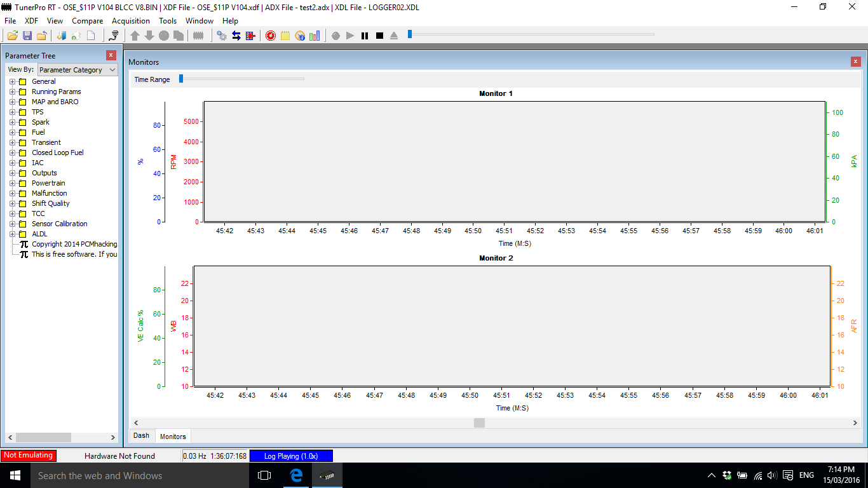
Task: Click the save floppy disk toolbar icon
Action: (27, 36)
